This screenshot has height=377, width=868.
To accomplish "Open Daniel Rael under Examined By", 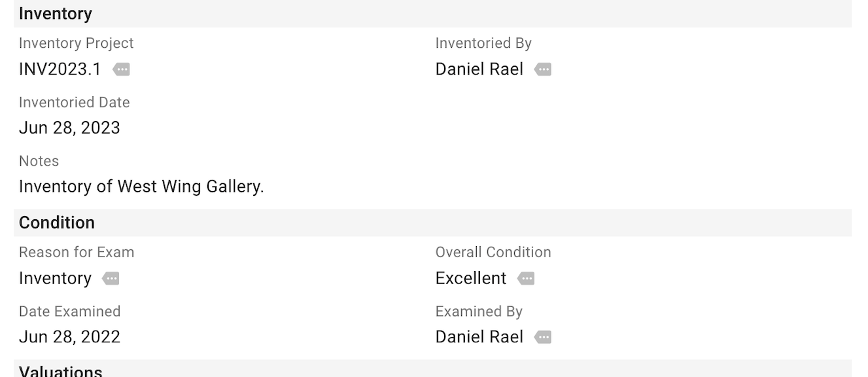I will [x=479, y=337].
